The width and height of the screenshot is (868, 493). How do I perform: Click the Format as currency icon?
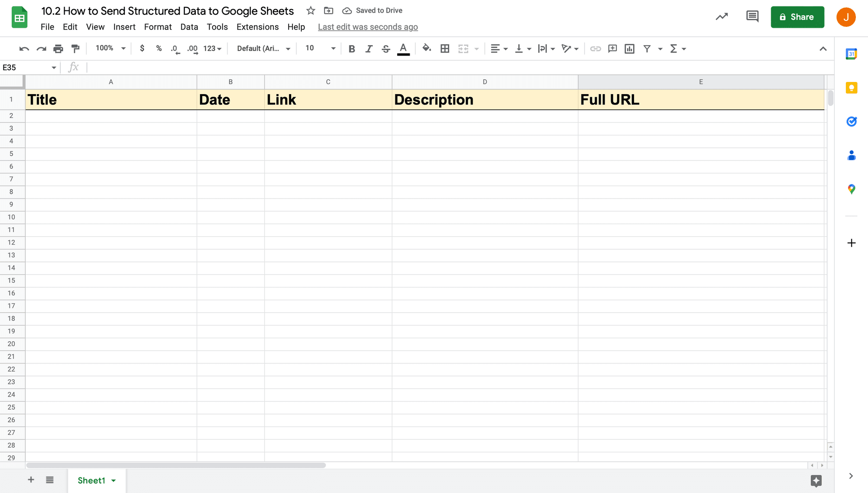(142, 49)
